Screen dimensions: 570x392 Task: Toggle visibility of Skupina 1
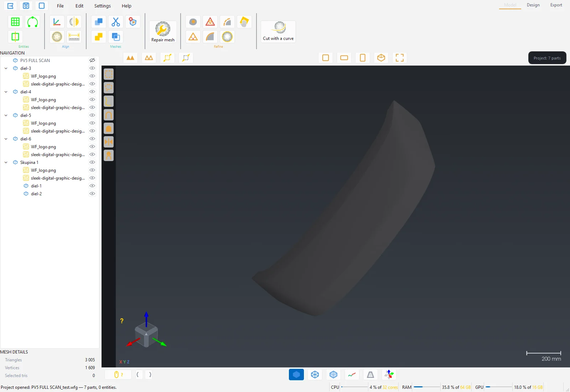pos(92,162)
